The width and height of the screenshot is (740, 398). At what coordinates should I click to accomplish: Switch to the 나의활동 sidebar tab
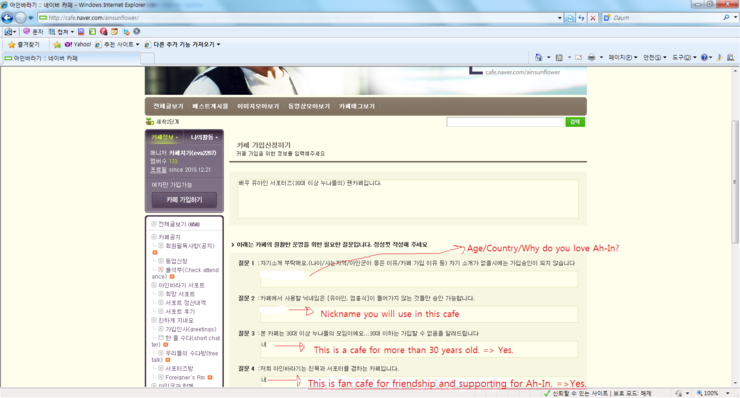(204, 137)
